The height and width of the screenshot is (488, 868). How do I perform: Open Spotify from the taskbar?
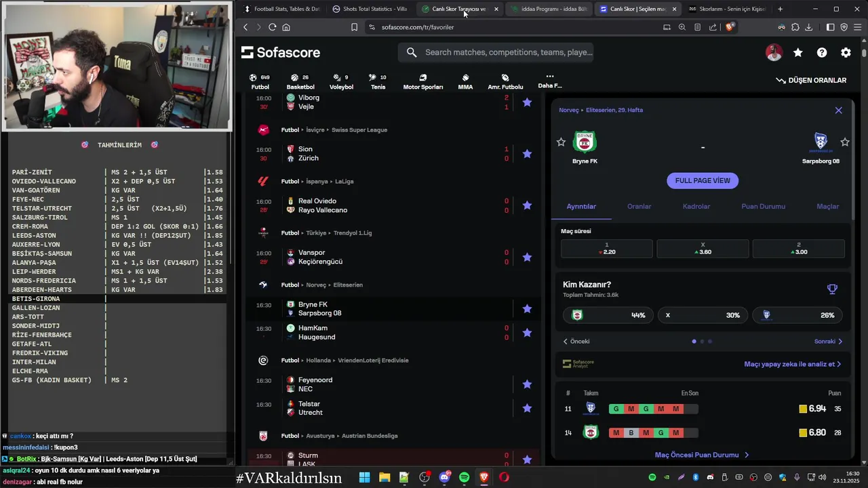pyautogui.click(x=464, y=477)
